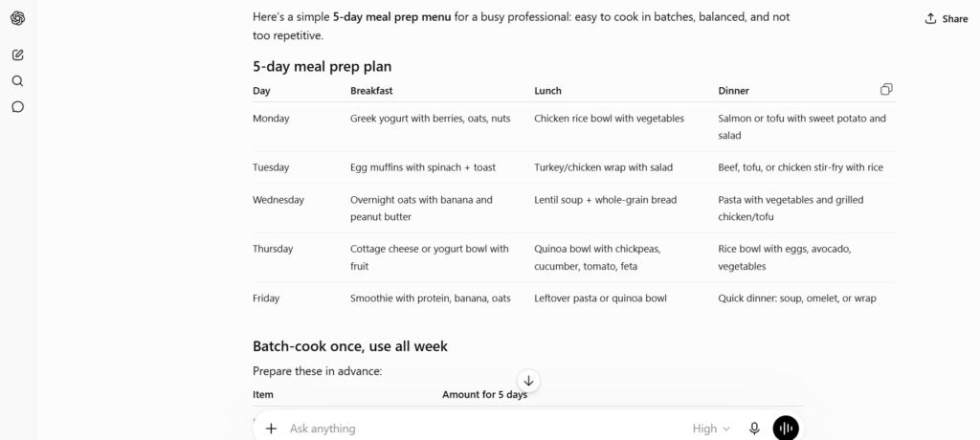This screenshot has width=980, height=440.
Task: Start dictation with the microphone icon
Action: coord(754,429)
